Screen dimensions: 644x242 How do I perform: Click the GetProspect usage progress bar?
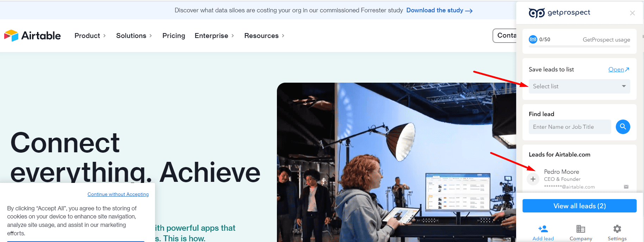click(579, 46)
